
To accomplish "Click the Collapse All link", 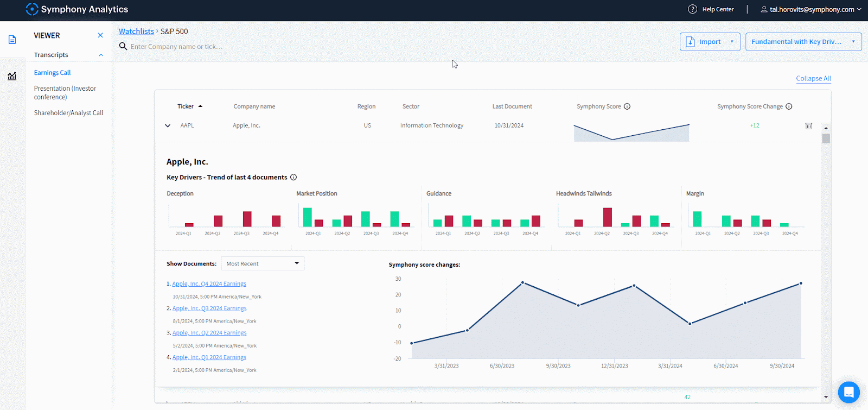I will (x=813, y=78).
